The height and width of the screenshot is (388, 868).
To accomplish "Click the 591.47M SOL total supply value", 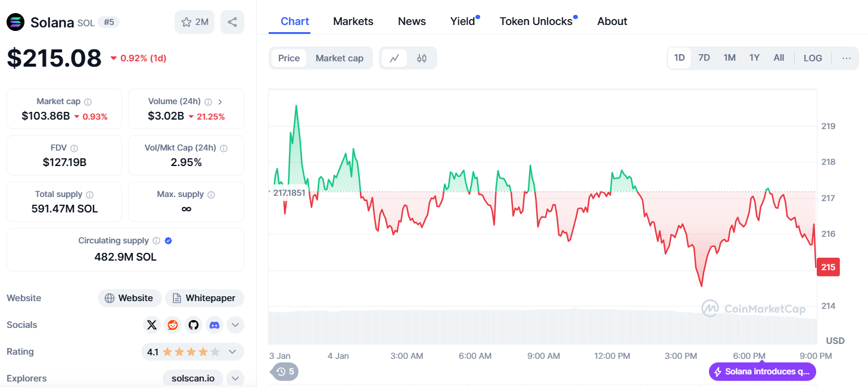I will [x=64, y=209].
